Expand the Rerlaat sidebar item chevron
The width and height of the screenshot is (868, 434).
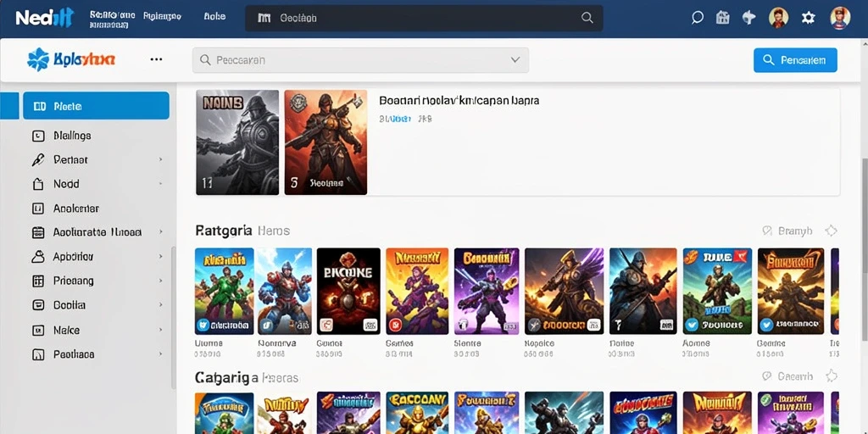[x=160, y=159]
